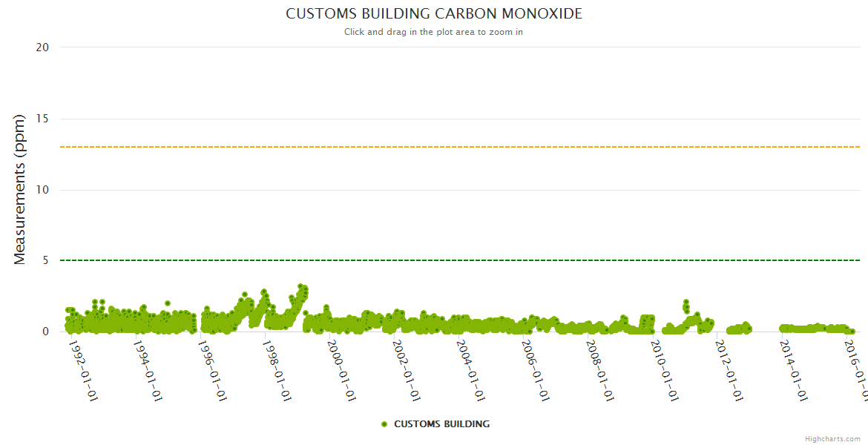
Task: Select the Measurements (ppm) y-axis title
Action: point(20,189)
